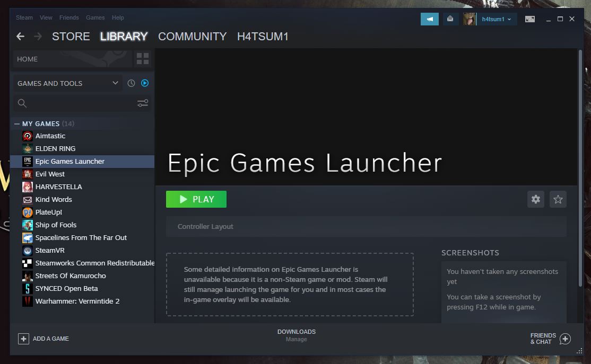Click the Warhammer: Vermintide 2 icon
Viewport: 591px width, 364px height.
(28, 301)
